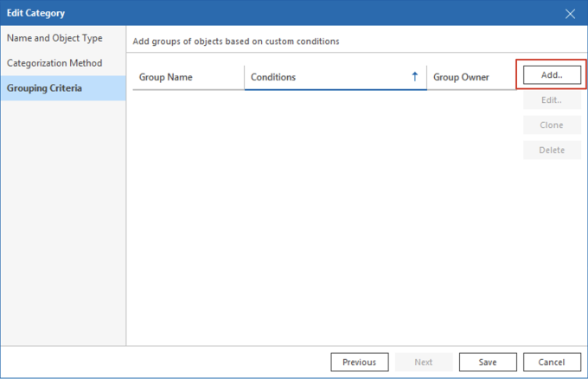Image resolution: width=588 pixels, height=379 pixels.
Task: Click the ascending sort arrow in Conditions column
Action: click(x=415, y=77)
